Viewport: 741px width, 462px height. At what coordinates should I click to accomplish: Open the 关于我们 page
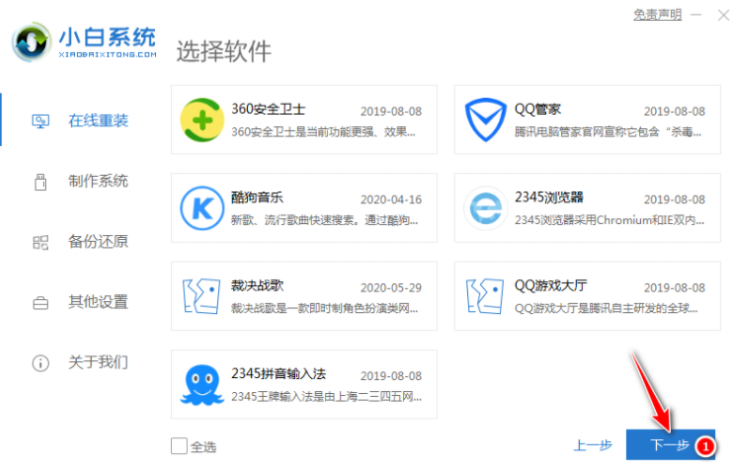coord(97,361)
